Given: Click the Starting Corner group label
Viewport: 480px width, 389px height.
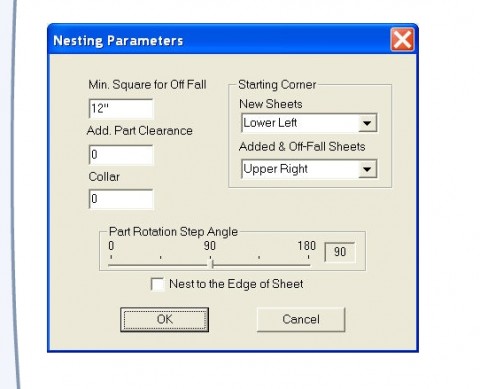Looking at the screenshot, I should [277, 85].
